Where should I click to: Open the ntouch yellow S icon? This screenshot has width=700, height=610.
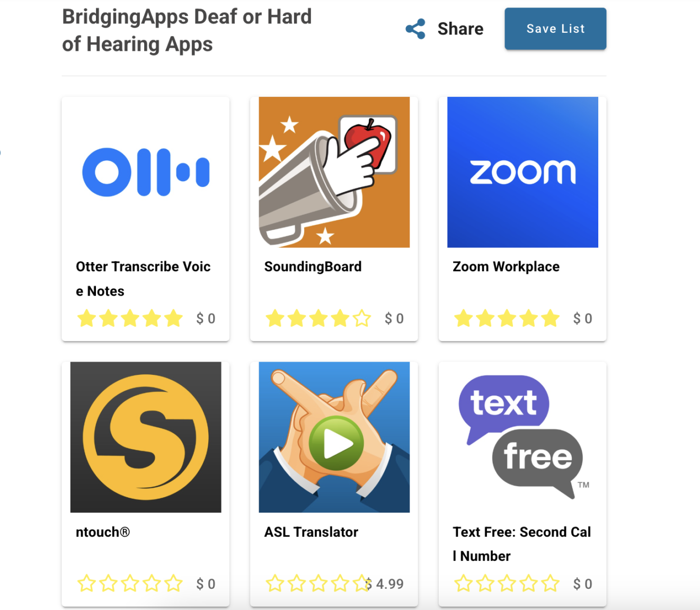(146, 437)
